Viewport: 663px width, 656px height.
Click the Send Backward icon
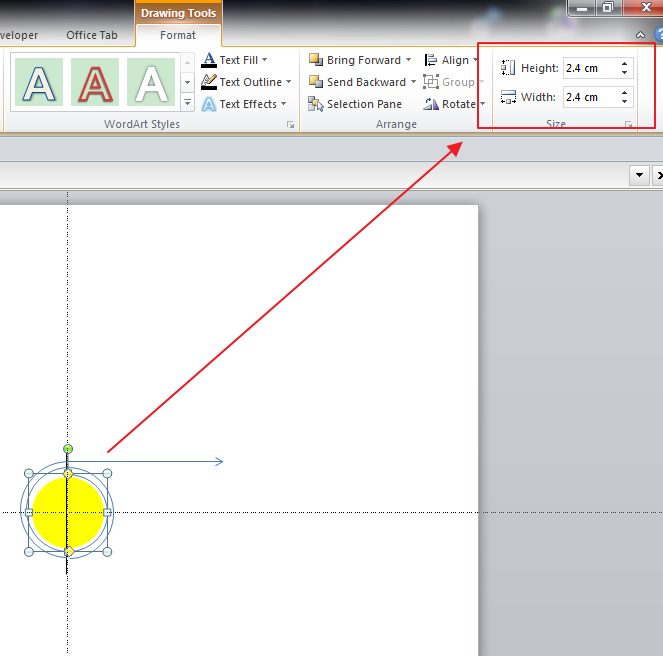(316, 81)
